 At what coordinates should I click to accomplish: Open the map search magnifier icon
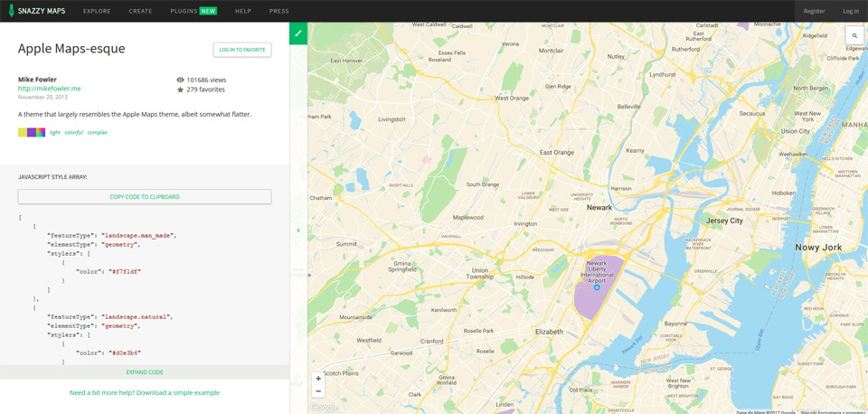pyautogui.click(x=854, y=35)
